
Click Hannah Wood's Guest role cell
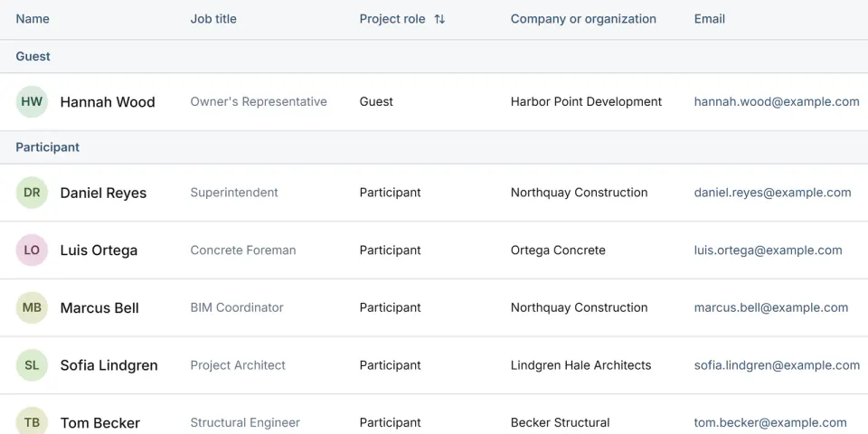coord(376,102)
